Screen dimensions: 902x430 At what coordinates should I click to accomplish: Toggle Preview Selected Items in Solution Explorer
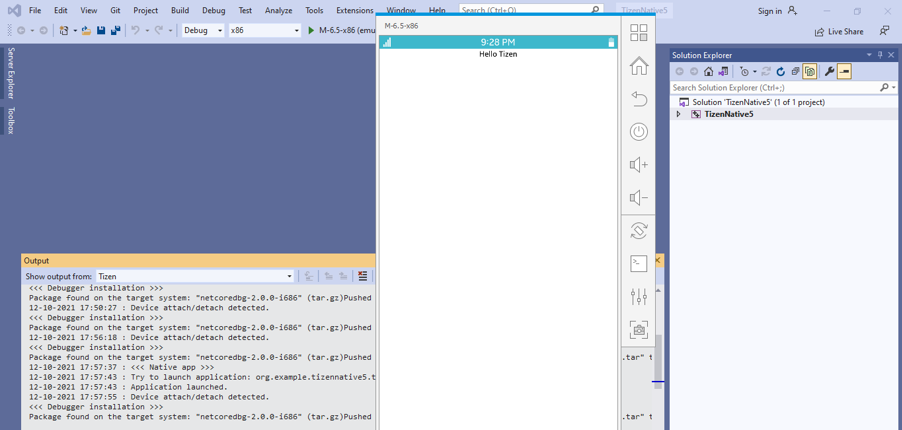[844, 72]
